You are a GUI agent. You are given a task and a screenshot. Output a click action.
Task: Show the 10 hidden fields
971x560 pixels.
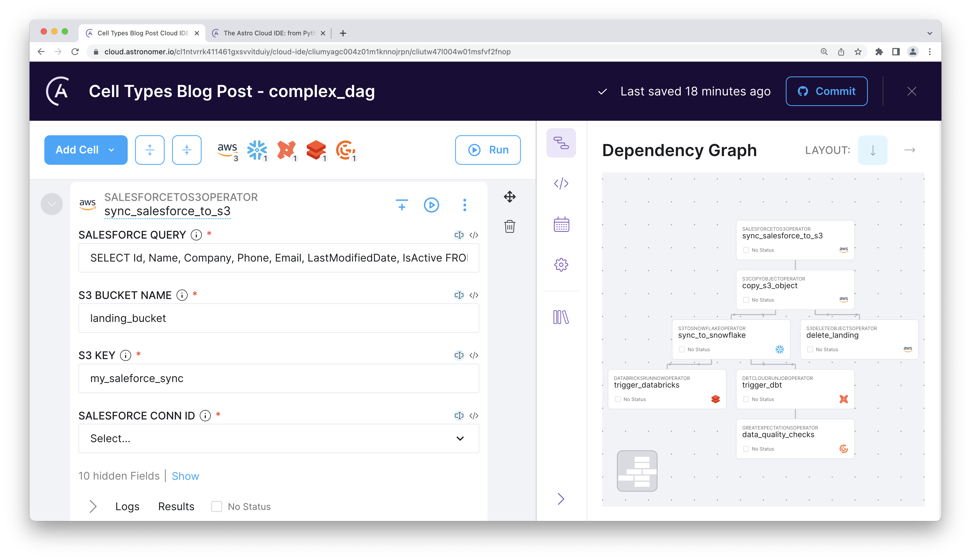[185, 476]
